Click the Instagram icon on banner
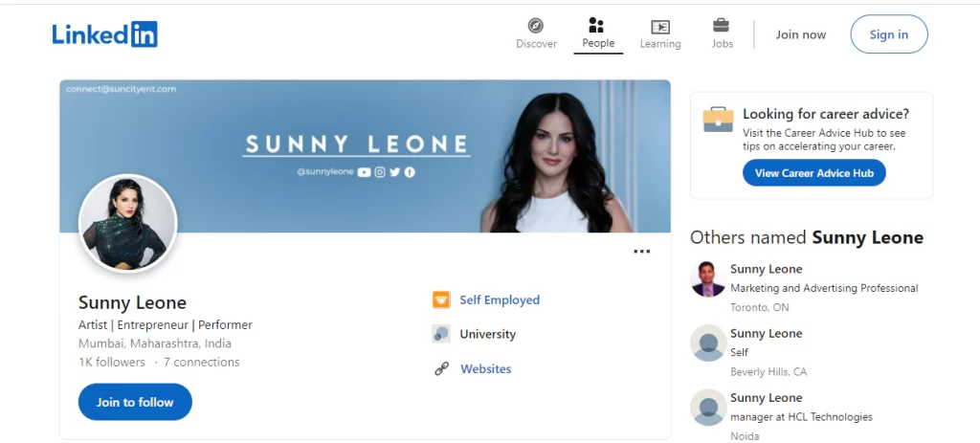The image size is (980, 443). (x=380, y=172)
